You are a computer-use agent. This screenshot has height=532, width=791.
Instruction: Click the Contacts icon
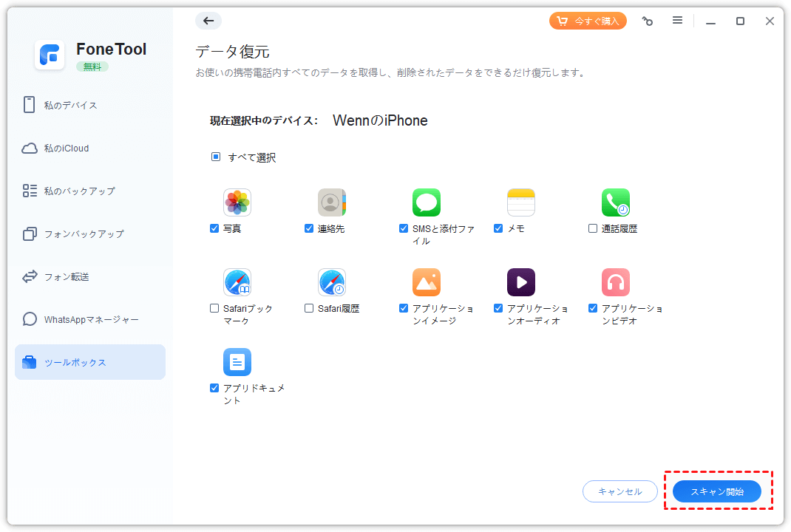(x=332, y=202)
